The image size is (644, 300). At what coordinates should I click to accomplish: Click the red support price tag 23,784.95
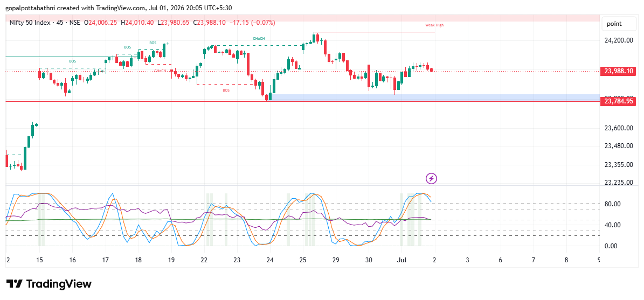tap(618, 101)
